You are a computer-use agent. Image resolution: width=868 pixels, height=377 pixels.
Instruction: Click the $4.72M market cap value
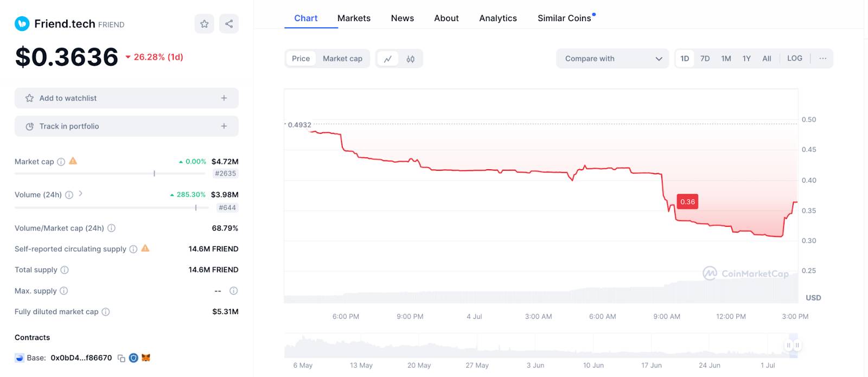click(225, 162)
